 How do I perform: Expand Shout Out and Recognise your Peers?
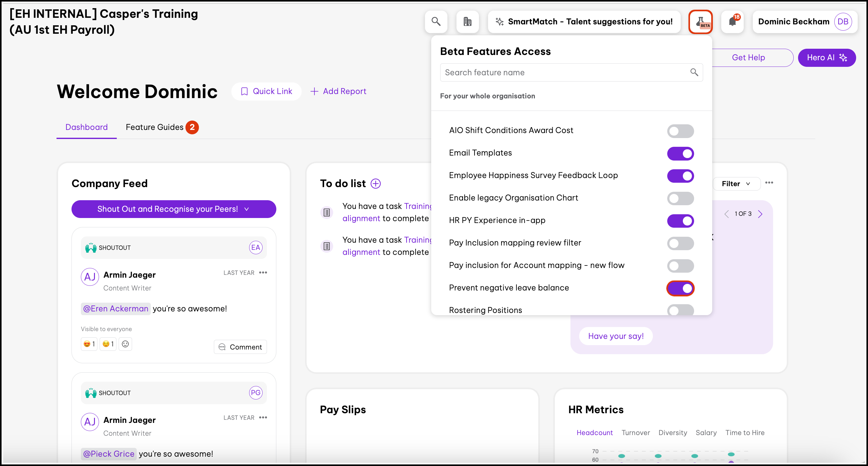pos(174,209)
